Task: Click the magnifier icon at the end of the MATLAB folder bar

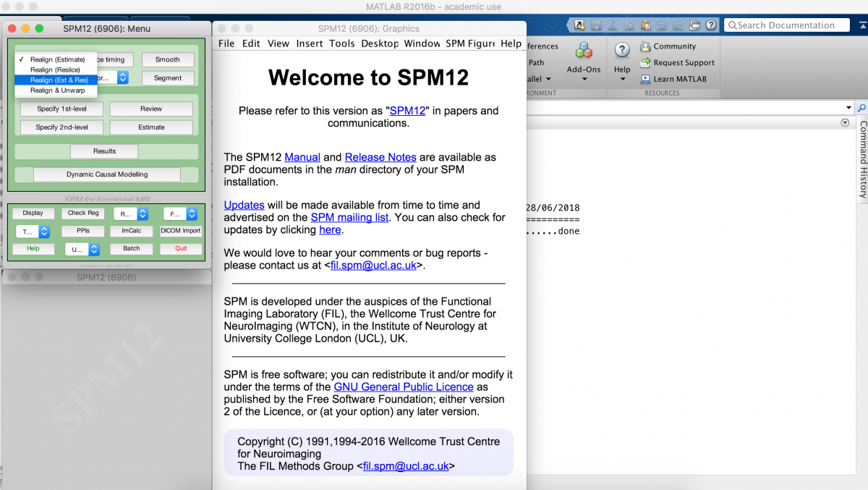Action: [x=861, y=108]
